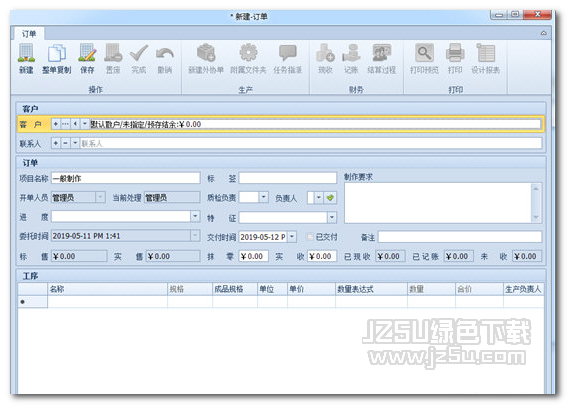567x405 pixels.
Task: Click the 未收 amount field
Action: pos(527,256)
